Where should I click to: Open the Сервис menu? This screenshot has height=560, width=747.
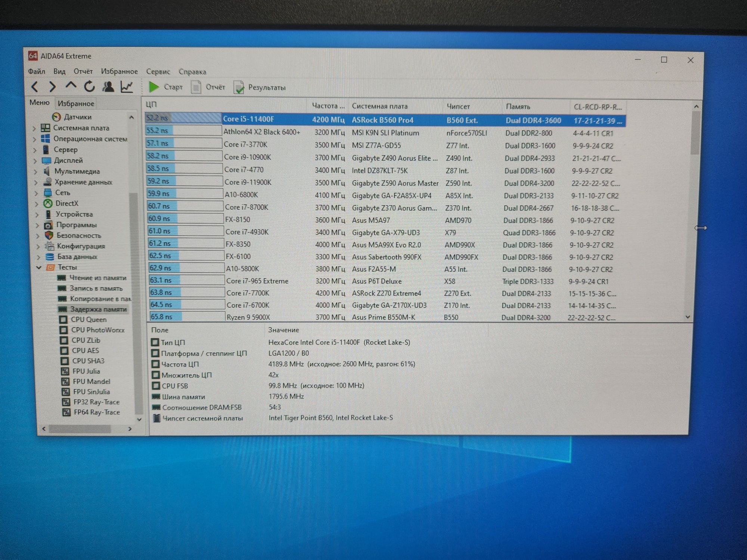click(158, 72)
